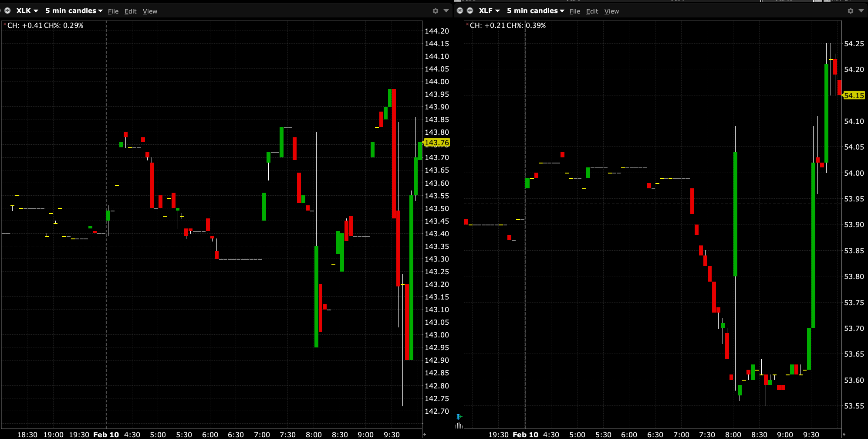The image size is (868, 439).
Task: Click the scroll arrow under XLF price axis
Action: (844, 434)
